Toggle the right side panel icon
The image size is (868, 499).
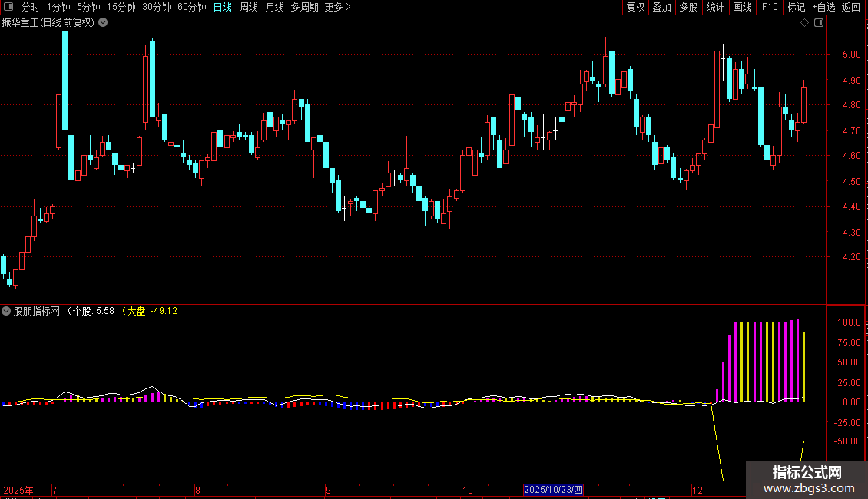(819, 23)
